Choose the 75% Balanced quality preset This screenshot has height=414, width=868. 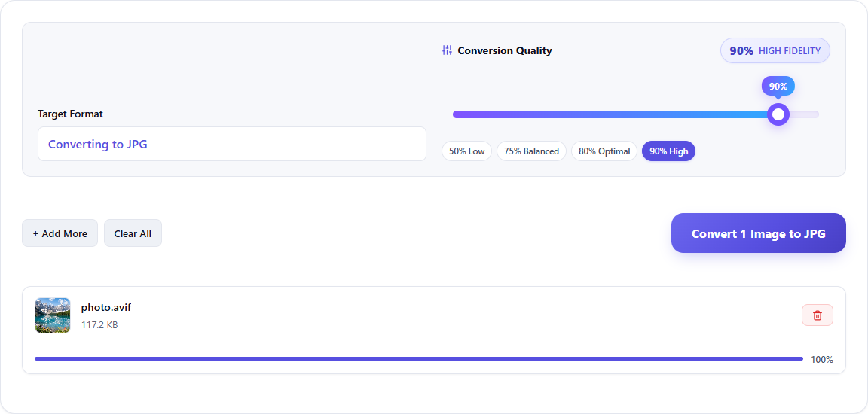[x=531, y=151]
